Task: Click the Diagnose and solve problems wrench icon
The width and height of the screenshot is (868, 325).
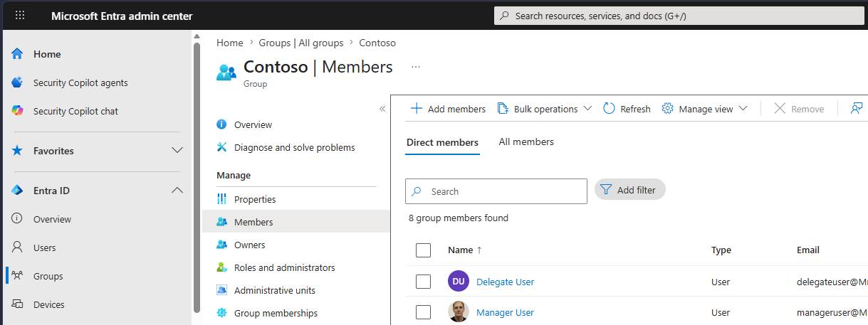Action: (x=221, y=147)
